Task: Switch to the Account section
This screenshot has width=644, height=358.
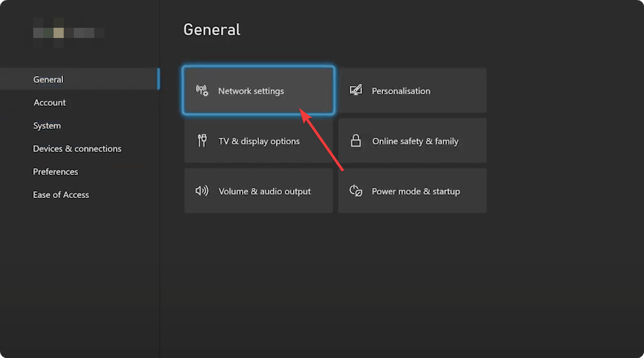Action: [x=49, y=102]
